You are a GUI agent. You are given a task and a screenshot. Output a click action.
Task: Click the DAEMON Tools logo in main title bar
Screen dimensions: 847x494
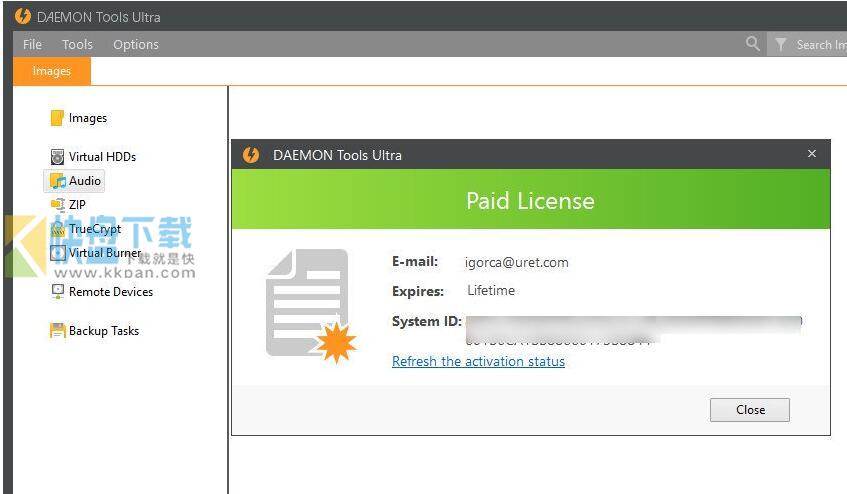[23, 16]
